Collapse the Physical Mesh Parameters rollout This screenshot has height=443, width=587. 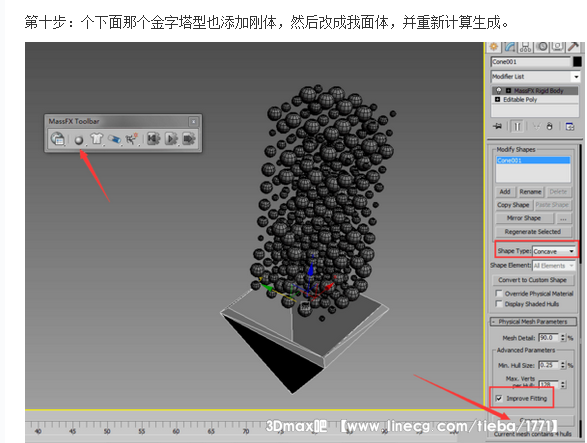[533, 322]
